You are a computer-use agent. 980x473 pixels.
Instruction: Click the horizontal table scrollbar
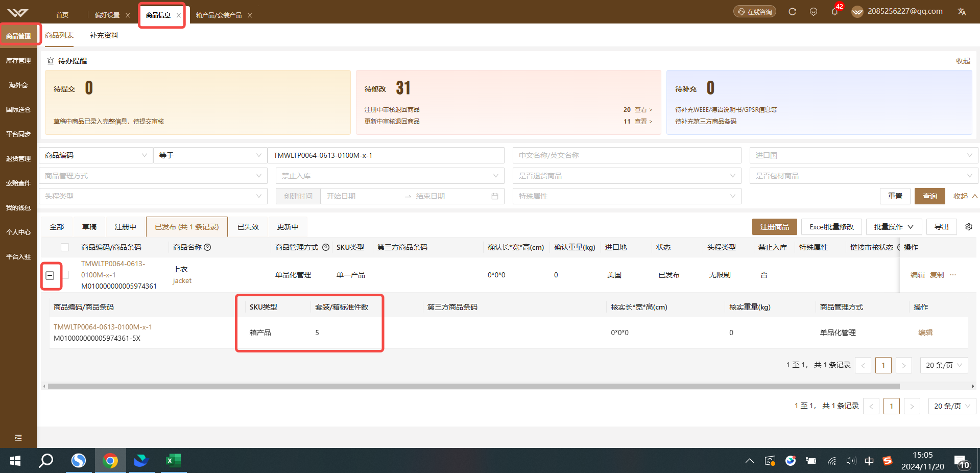coord(473,386)
